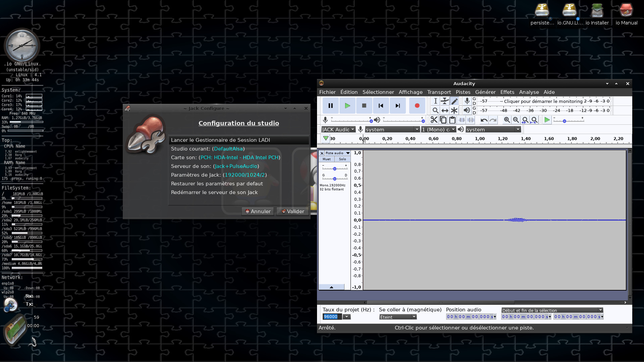Click the Record button in Audacity

[417, 106]
